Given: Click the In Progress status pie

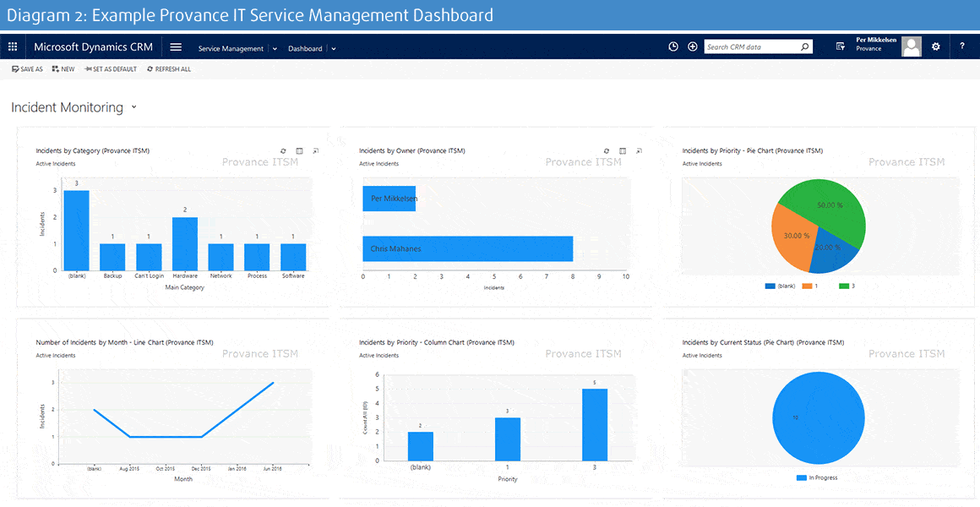Looking at the screenshot, I should pos(819,418).
